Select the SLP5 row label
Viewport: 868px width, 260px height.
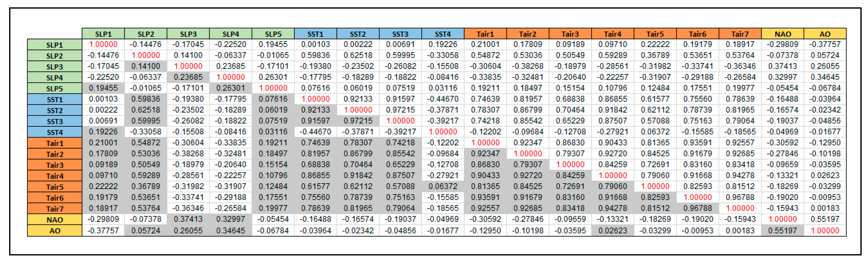tap(55, 89)
